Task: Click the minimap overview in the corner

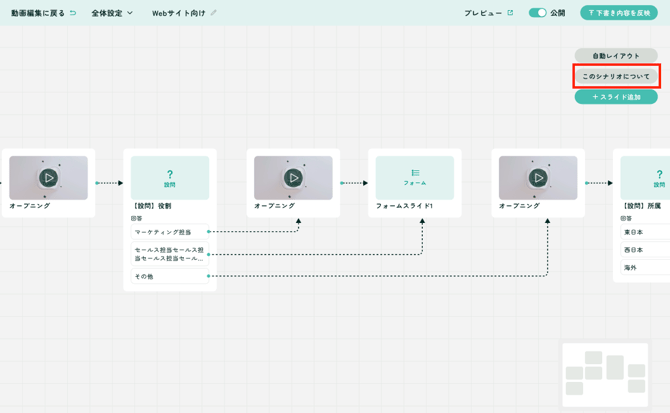Action: pos(605,374)
